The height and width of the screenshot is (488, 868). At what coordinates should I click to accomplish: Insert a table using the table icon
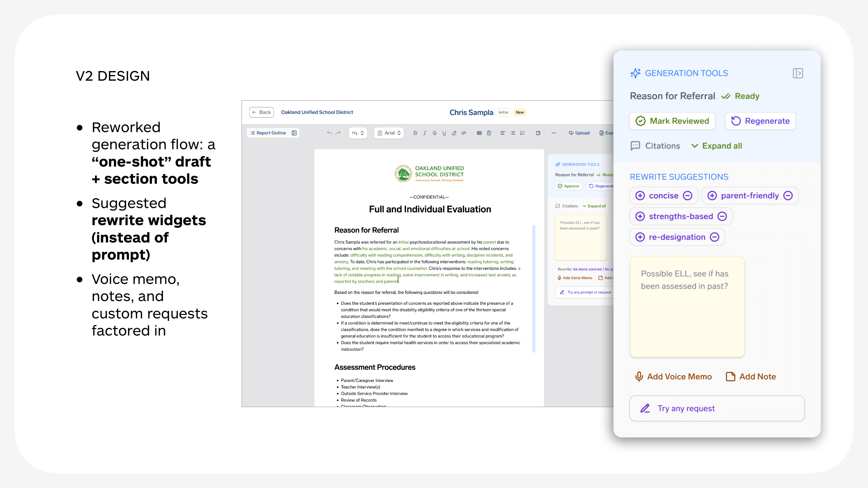click(479, 133)
